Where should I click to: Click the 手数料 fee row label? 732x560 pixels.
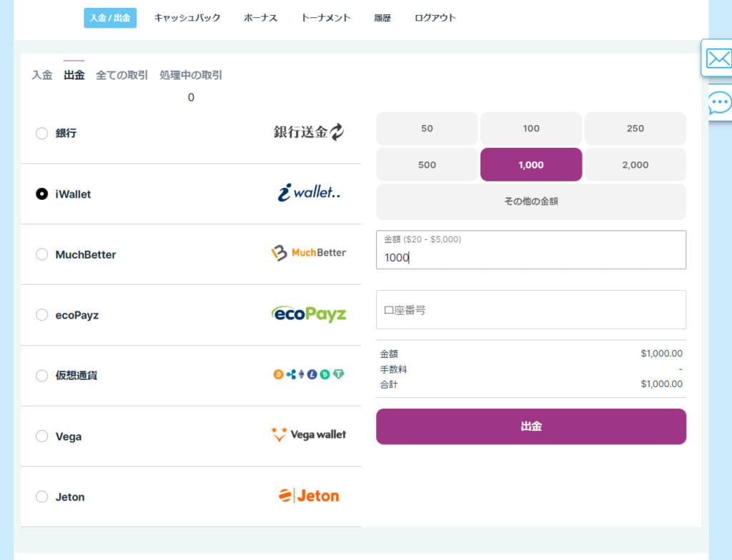pos(393,369)
